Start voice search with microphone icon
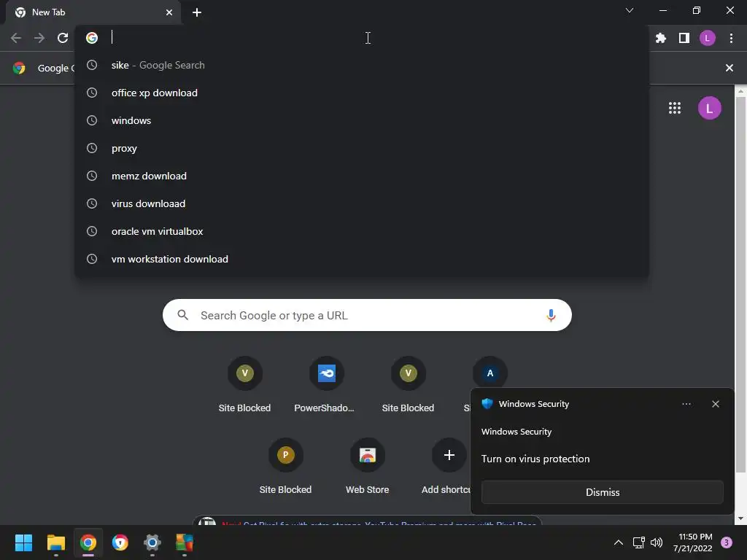Viewport: 747px width, 560px height. point(551,315)
